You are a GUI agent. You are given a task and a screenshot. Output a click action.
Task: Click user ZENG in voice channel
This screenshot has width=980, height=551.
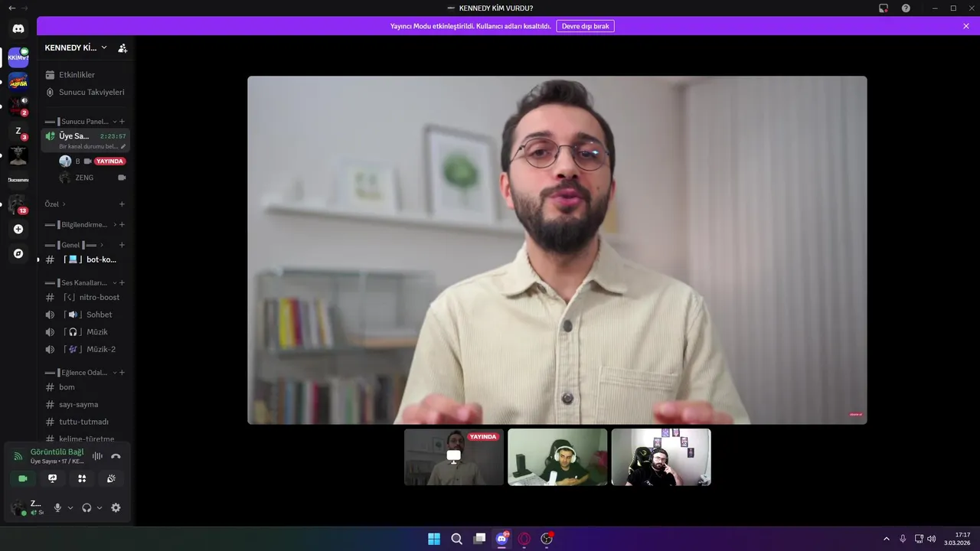click(x=92, y=178)
